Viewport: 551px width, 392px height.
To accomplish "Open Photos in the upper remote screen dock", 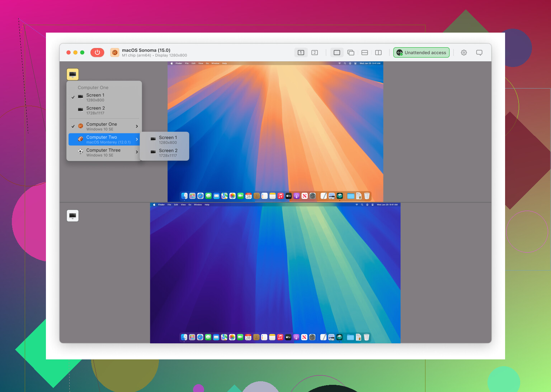I will (x=232, y=196).
